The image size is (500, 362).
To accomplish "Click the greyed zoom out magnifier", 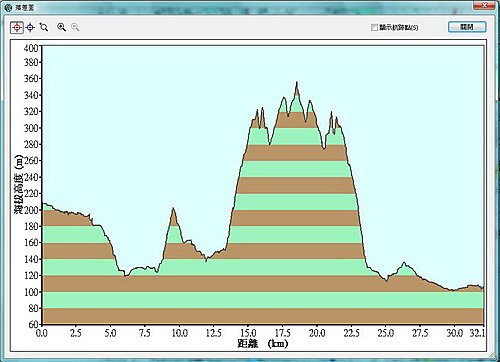I will point(75,27).
